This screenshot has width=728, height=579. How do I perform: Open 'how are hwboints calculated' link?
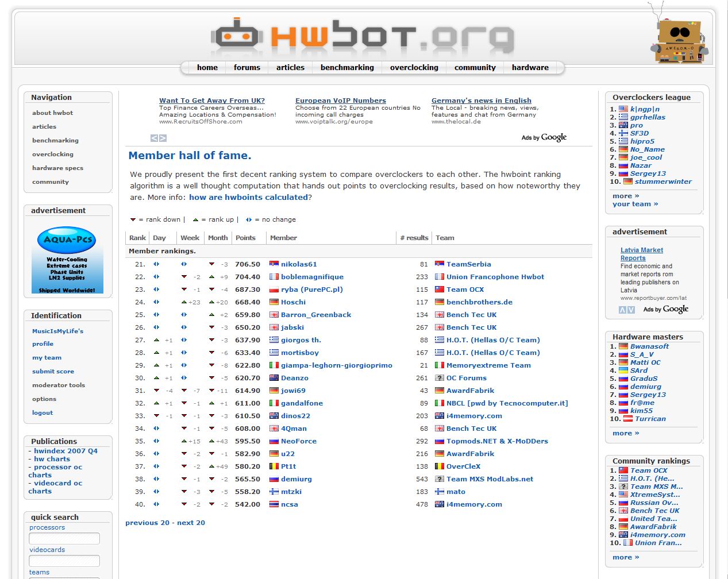tap(249, 197)
